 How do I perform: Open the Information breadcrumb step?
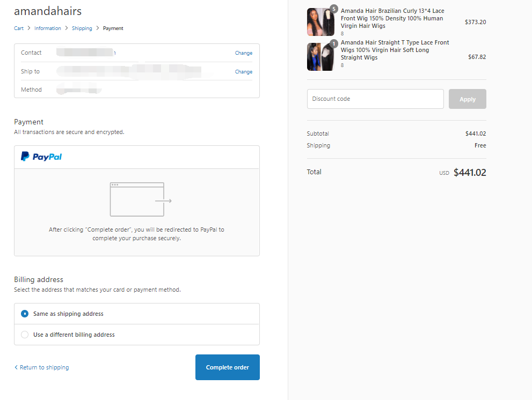(48, 28)
